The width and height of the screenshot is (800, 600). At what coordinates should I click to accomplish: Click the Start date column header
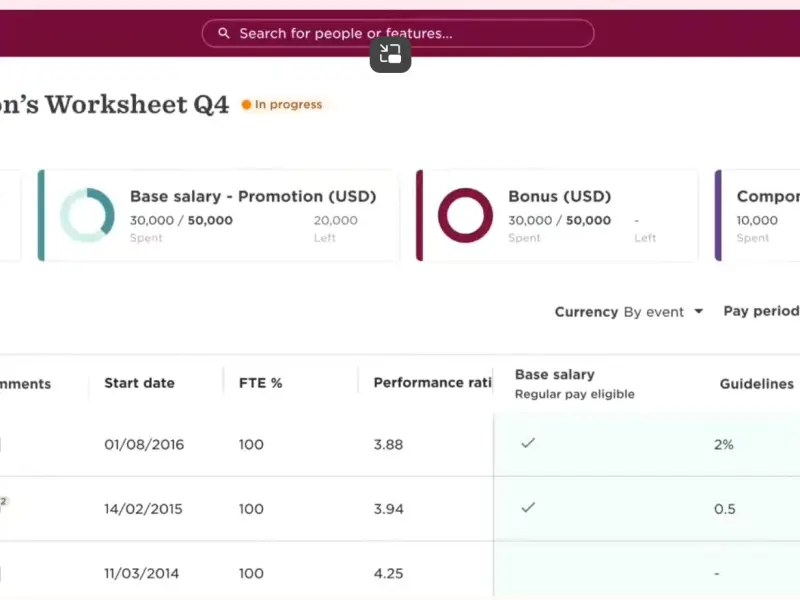coord(139,383)
